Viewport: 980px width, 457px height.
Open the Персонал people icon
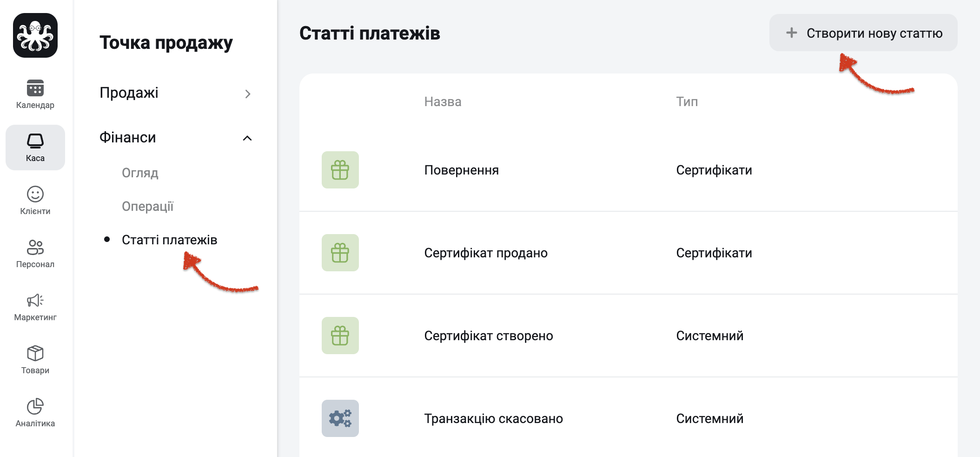35,247
